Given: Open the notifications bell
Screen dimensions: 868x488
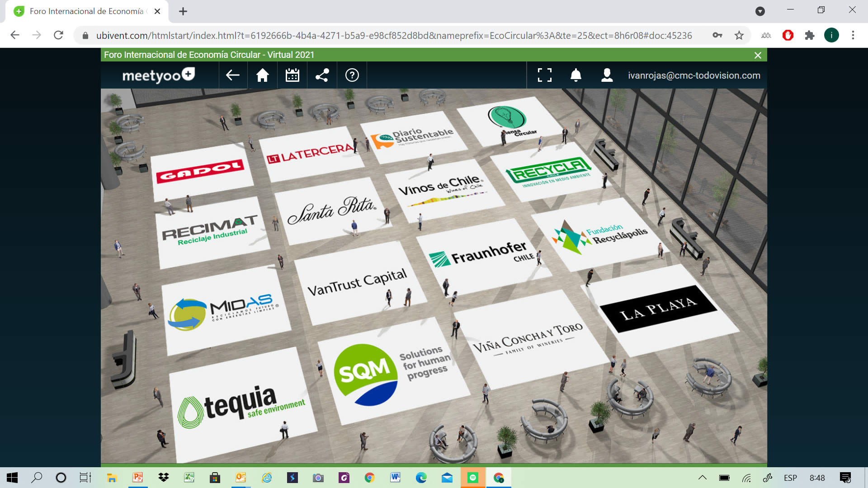Looking at the screenshot, I should 576,75.
